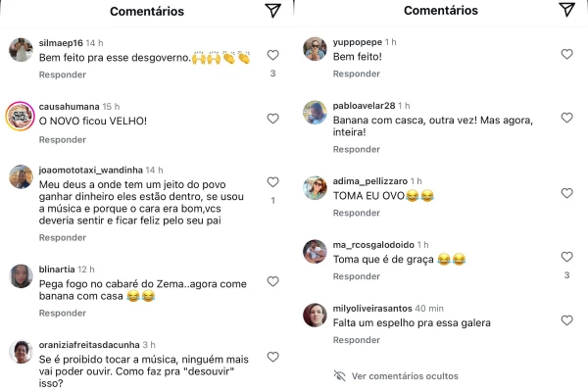Tap the share paper-plane icon in left panel
Image resolution: width=588 pixels, height=392 pixels.
click(x=272, y=11)
